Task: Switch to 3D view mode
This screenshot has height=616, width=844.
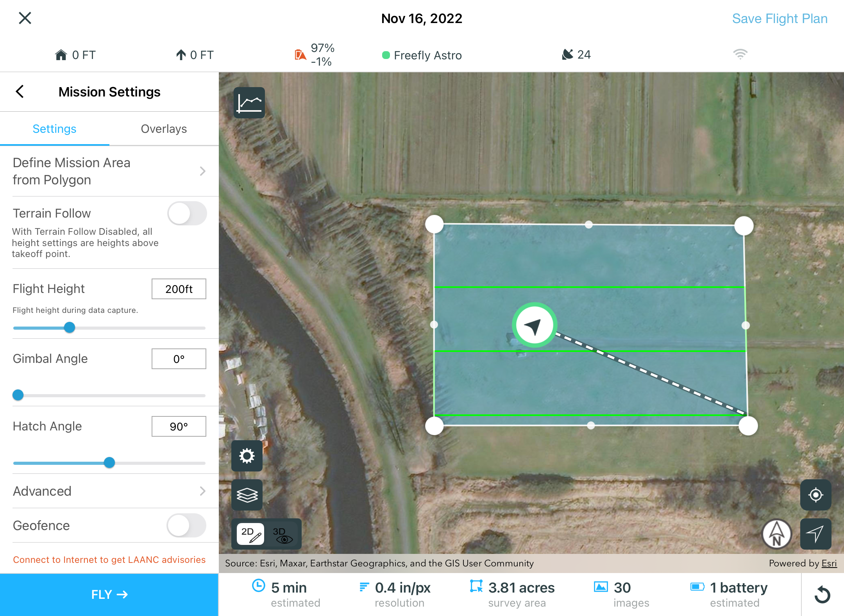Action: click(x=283, y=534)
